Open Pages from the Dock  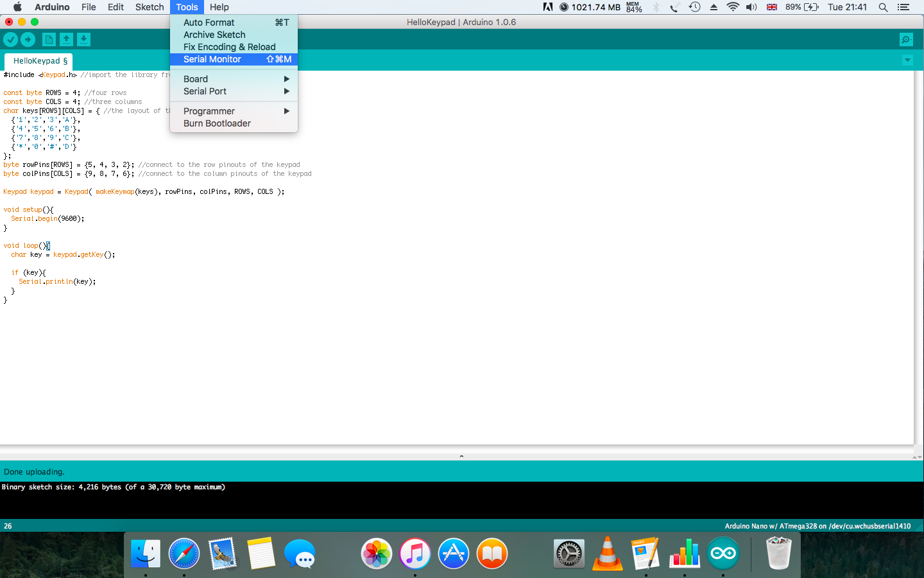(x=646, y=553)
